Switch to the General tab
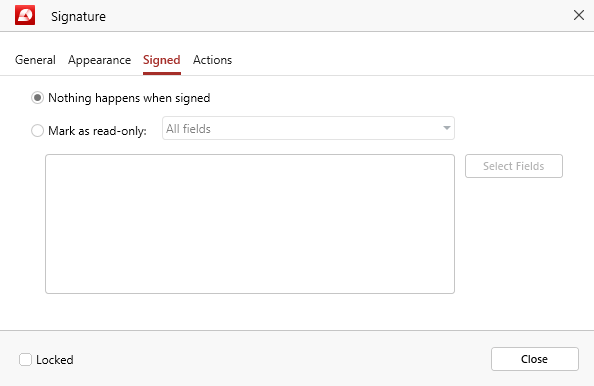Screen dimensions: 594x386 pyautogui.click(x=35, y=60)
